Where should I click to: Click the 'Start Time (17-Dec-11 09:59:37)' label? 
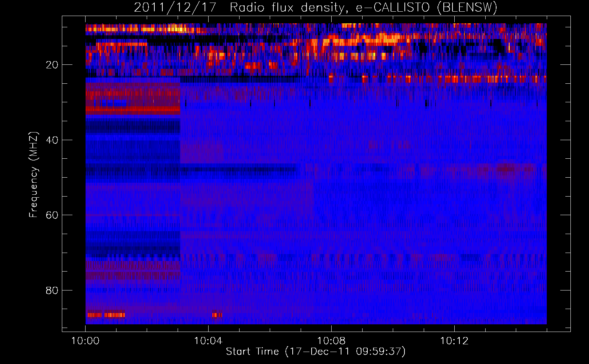click(x=316, y=352)
